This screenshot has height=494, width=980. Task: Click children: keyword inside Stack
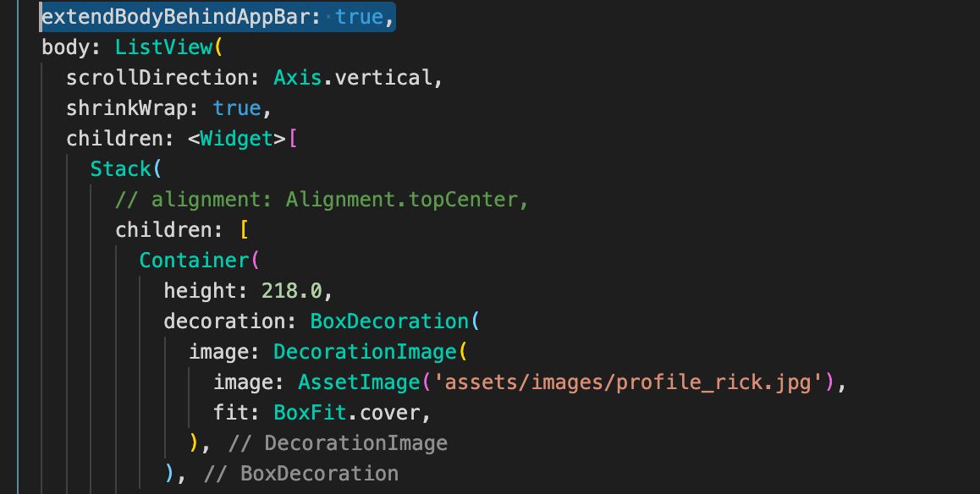click(168, 230)
